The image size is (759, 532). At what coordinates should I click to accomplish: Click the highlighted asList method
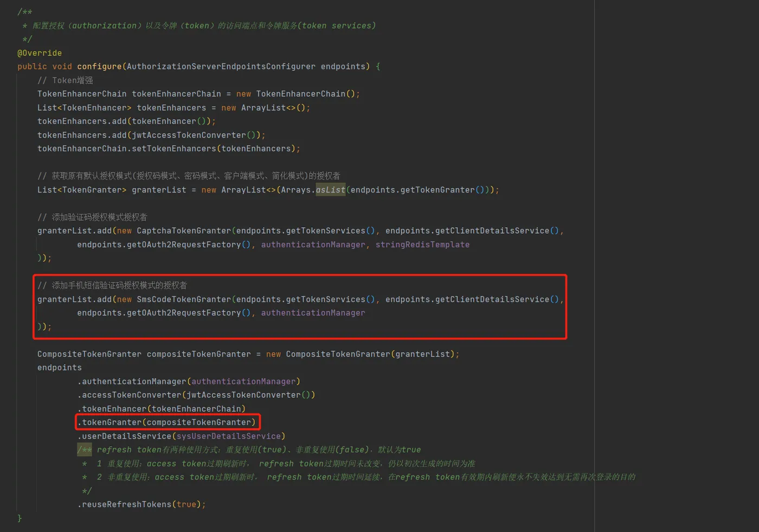(x=331, y=190)
